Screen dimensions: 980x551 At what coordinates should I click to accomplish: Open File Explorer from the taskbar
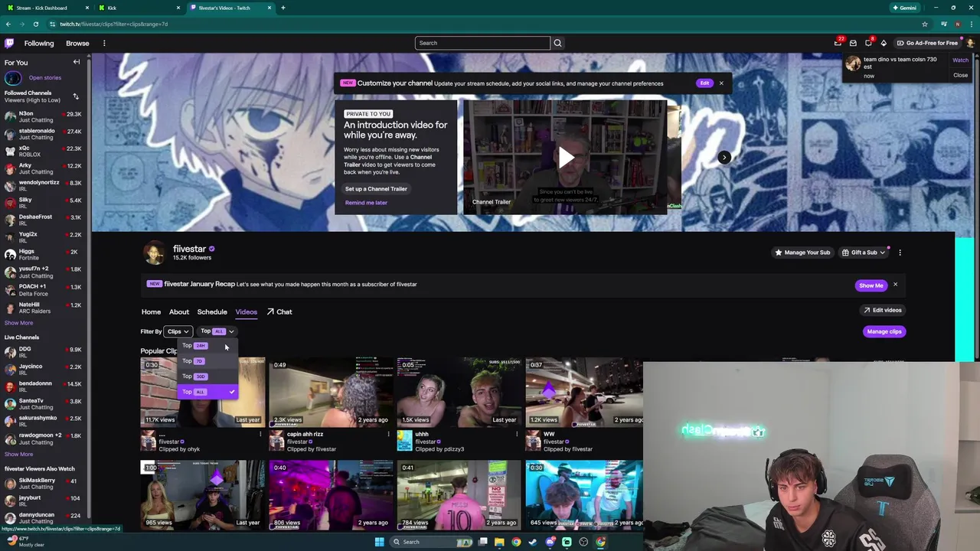[499, 542]
